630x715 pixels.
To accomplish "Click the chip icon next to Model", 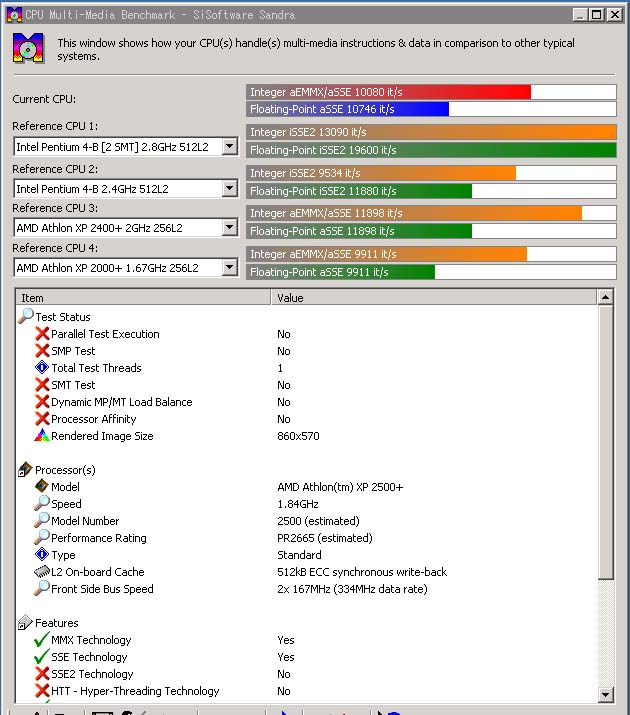I will [x=42, y=487].
